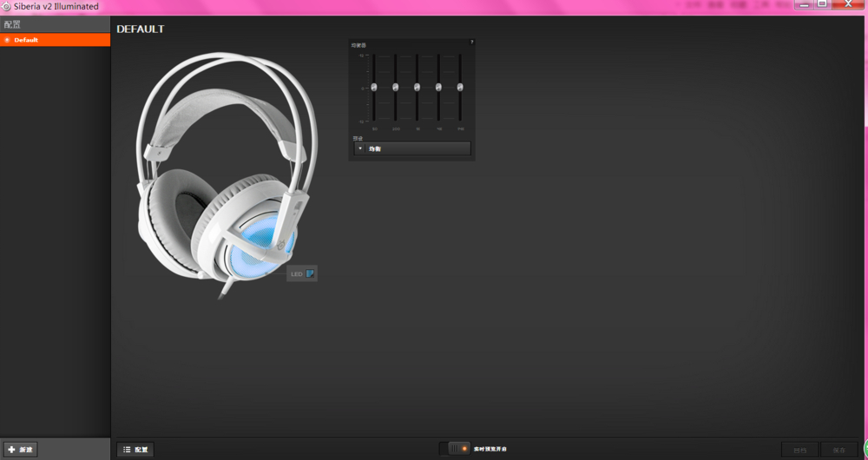Open the equalizer preset dropdown (均衡)
The width and height of the screenshot is (868, 460).
click(412, 148)
